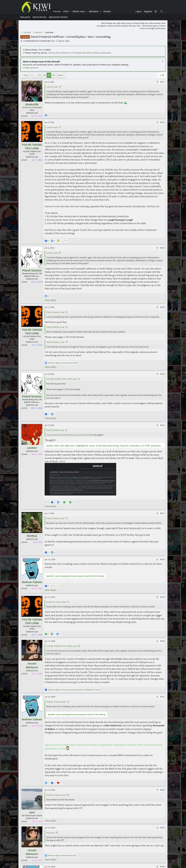Open biznbuy's profile name

tap(32, 536)
